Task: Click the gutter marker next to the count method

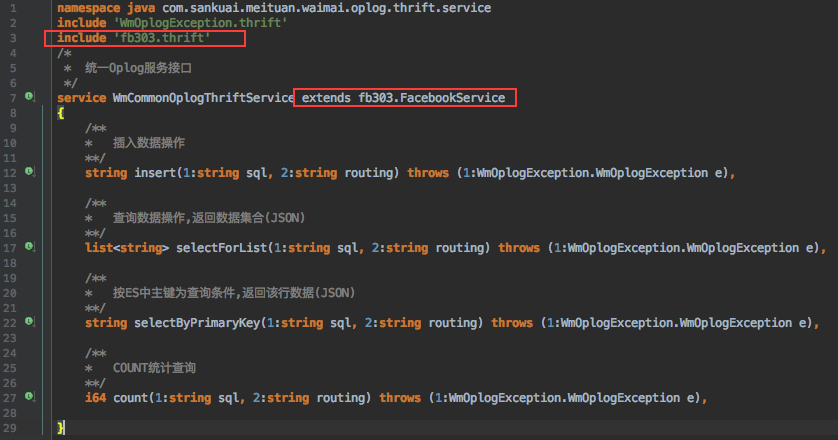Action: [29, 396]
